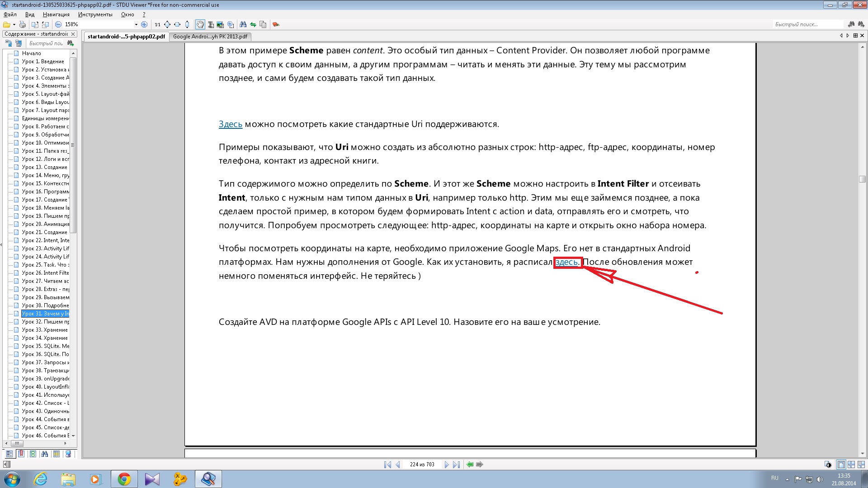Open the Навигация menu
The width and height of the screenshot is (868, 488).
coord(56,14)
